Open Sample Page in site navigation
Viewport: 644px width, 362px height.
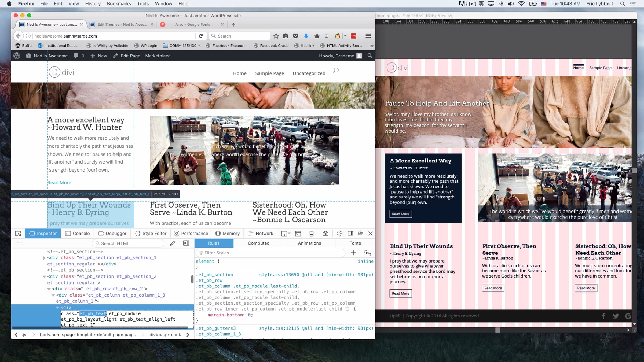click(269, 73)
